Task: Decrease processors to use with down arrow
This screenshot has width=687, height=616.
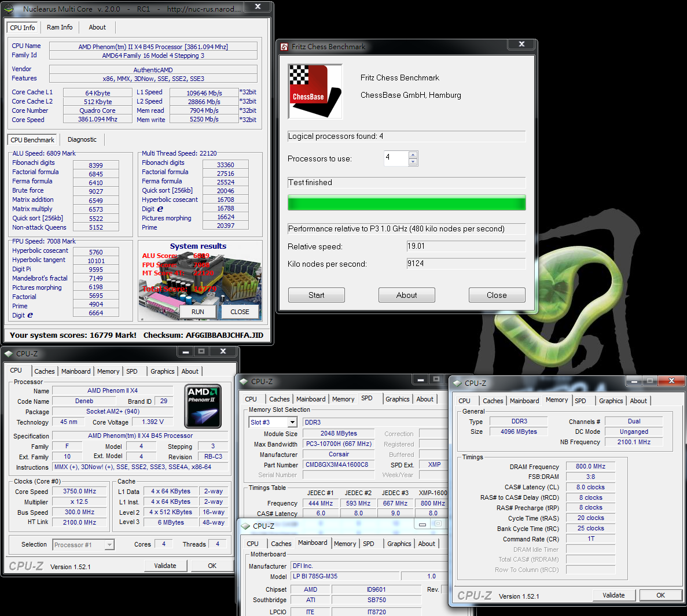Action: pyautogui.click(x=413, y=162)
